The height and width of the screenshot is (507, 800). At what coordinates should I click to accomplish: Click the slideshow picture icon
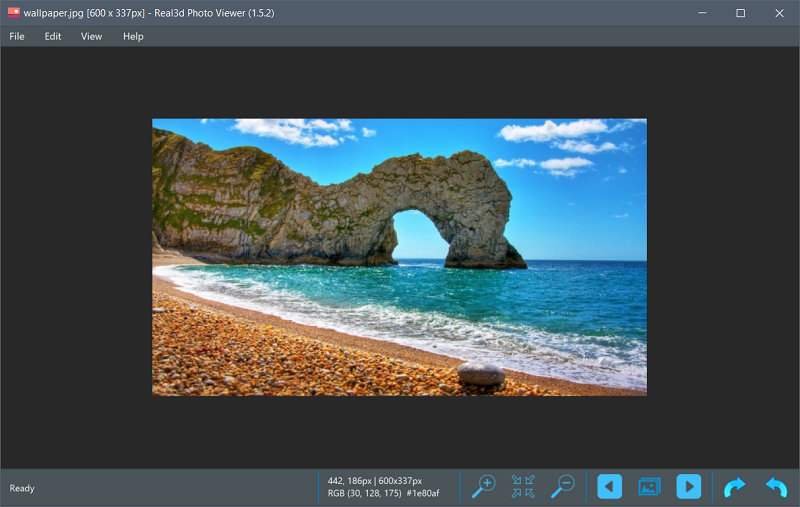point(649,487)
